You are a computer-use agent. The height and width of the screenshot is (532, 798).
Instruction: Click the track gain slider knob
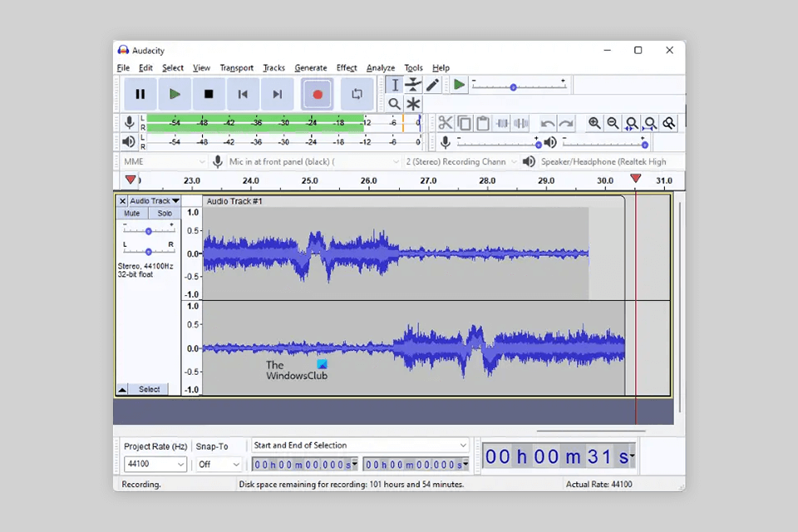(149, 231)
